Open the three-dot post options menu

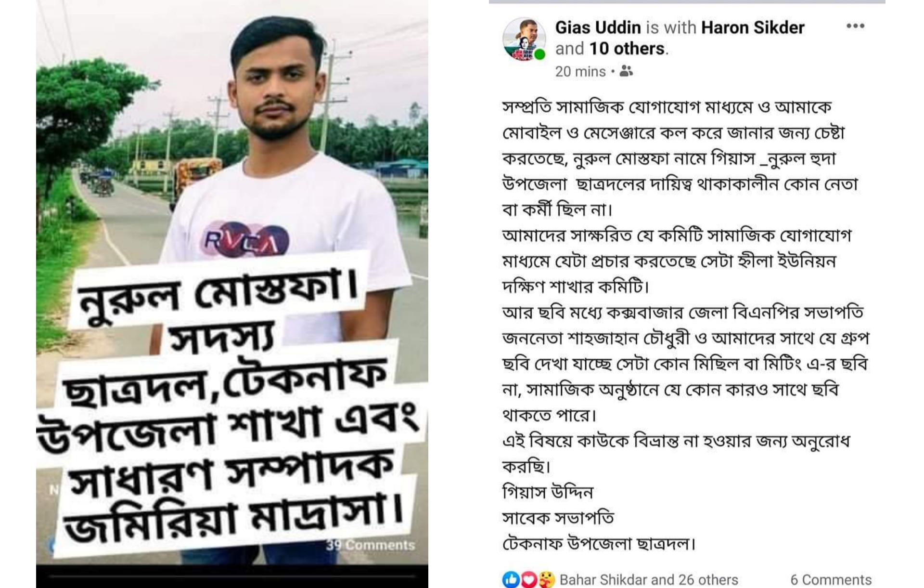855,26
